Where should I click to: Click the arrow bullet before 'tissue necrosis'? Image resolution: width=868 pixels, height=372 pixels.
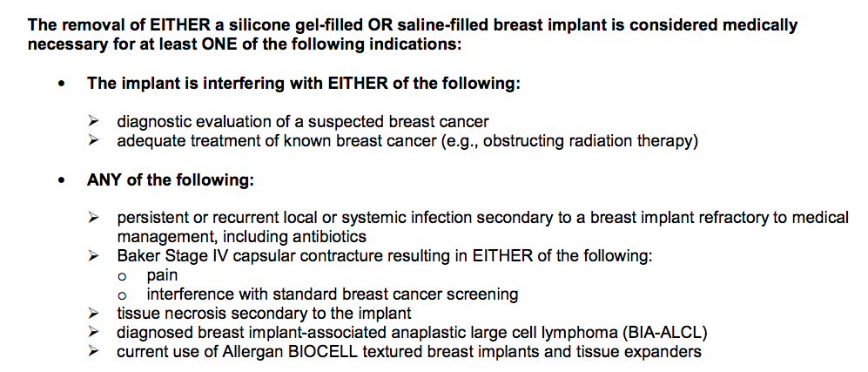[x=92, y=314]
